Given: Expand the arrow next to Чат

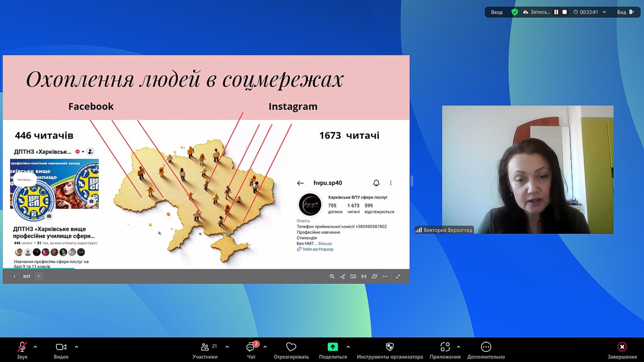Looking at the screenshot, I should (265, 347).
